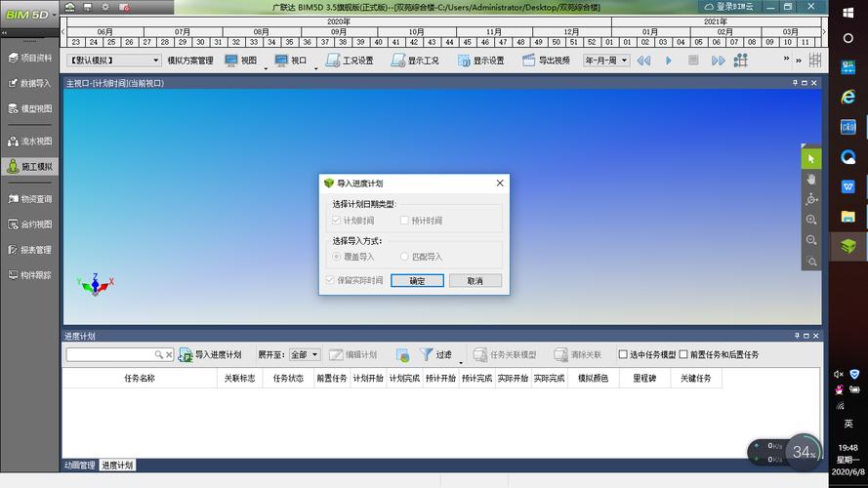Image resolution: width=868 pixels, height=488 pixels.
Task: Select the arrow pointer tool in viewport
Action: [811, 158]
